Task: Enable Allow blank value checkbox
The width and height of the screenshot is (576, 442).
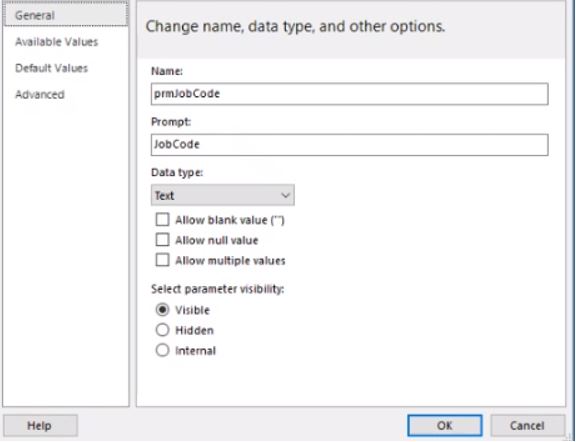Action: click(162, 220)
